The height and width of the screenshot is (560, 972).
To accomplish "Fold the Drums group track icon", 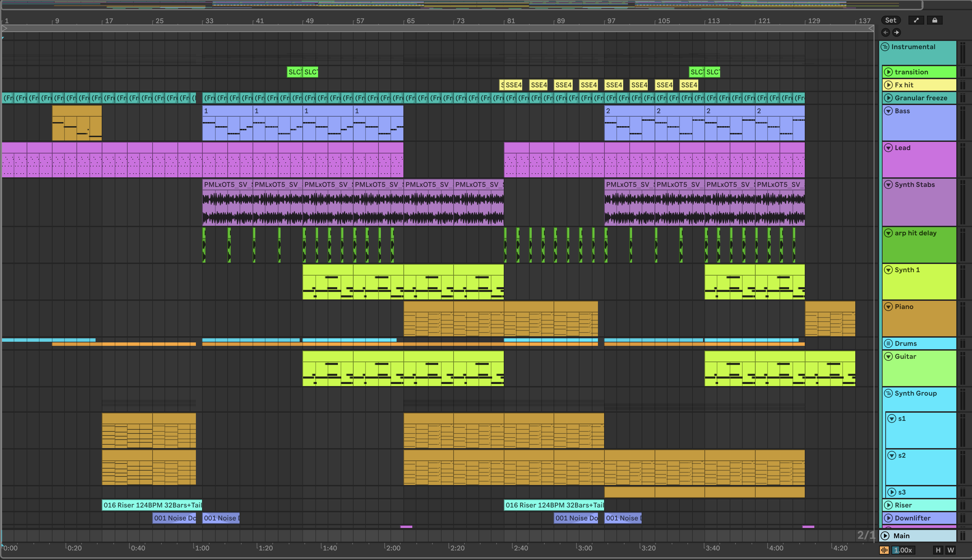I will click(x=888, y=343).
